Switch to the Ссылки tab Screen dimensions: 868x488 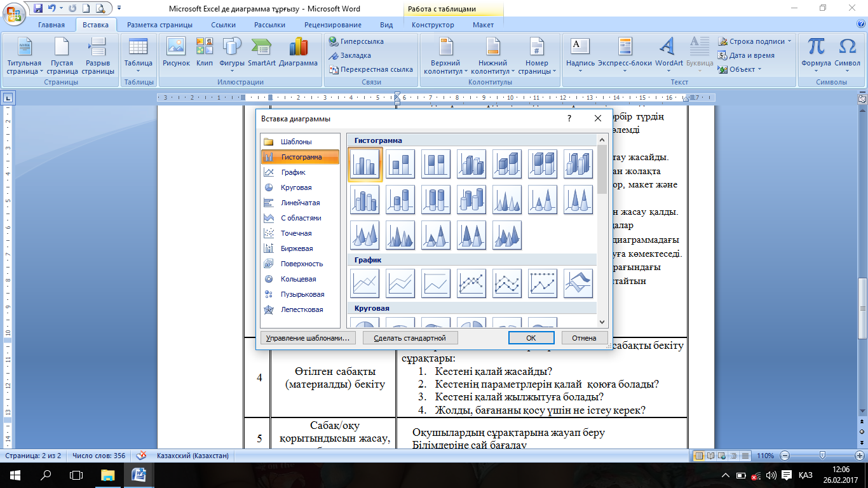[224, 25]
